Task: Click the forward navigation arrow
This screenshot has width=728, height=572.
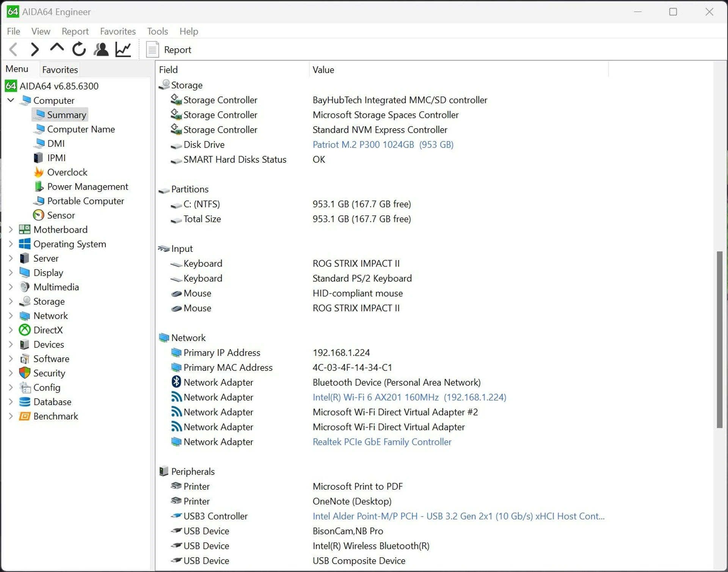Action: click(x=35, y=50)
